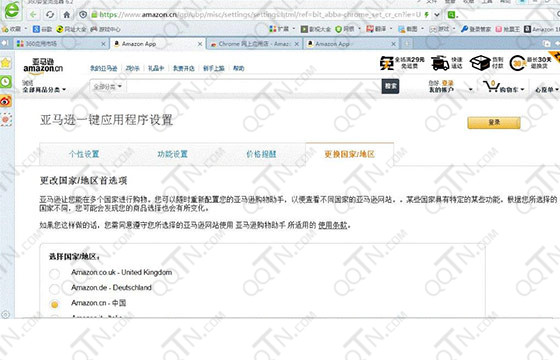This screenshot has height=360, width=560.
Task: Click the green padlock in the address bar
Action: (x=94, y=15)
